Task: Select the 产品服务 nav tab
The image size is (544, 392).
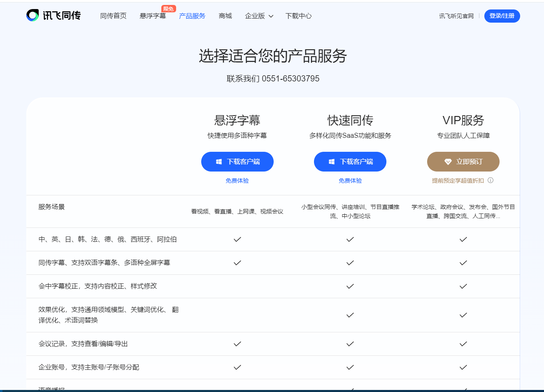Action: (x=192, y=16)
